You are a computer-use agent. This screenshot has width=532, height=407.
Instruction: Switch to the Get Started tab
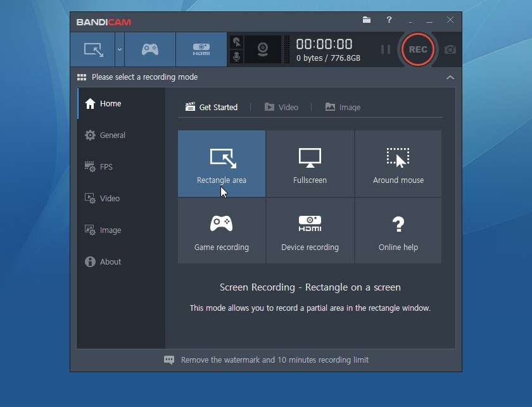tap(212, 107)
